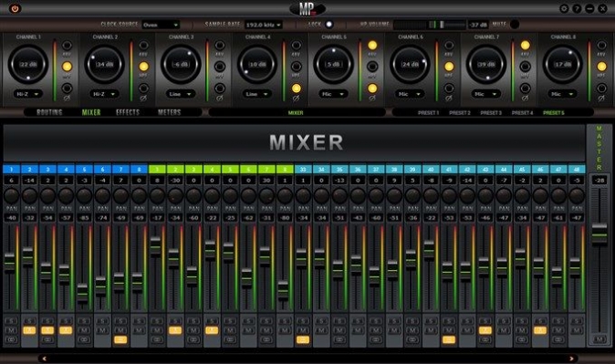Viewport: 615px width, 364px height.
Task: Toggle stereo link on blue channel 3
Action: (47, 339)
